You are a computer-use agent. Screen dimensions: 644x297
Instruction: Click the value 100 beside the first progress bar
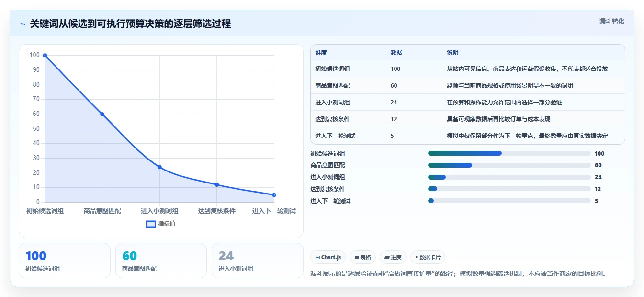[599, 154]
